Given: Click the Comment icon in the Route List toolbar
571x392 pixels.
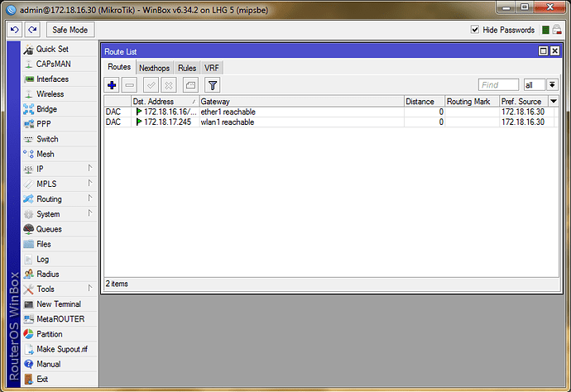Looking at the screenshot, I should coord(190,84).
